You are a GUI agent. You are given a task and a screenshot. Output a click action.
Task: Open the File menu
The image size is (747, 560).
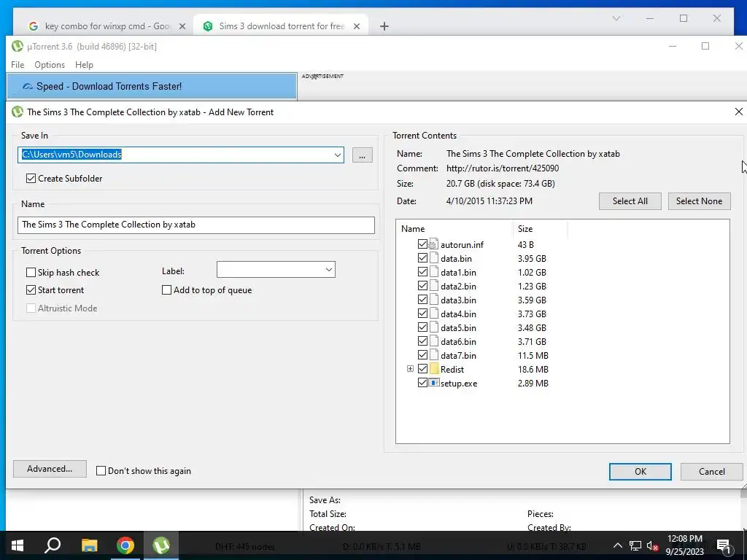click(18, 65)
